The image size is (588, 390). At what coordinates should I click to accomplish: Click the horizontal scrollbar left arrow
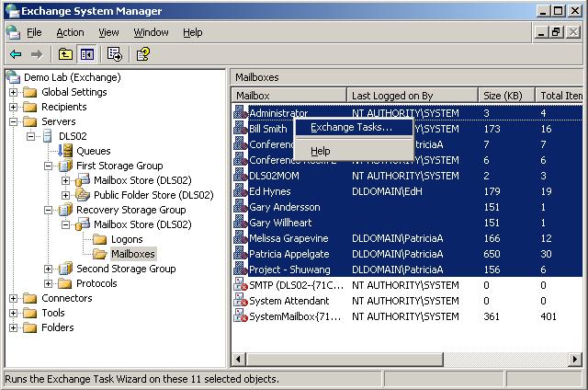(239, 360)
